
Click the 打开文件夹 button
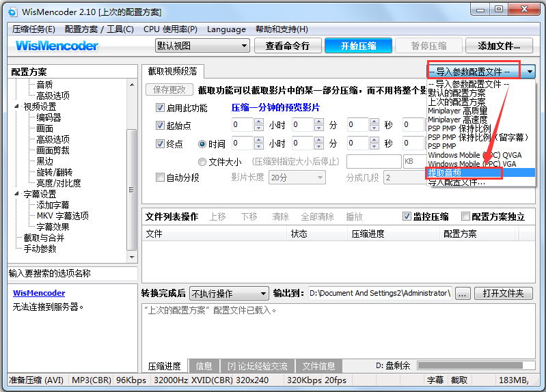503,294
